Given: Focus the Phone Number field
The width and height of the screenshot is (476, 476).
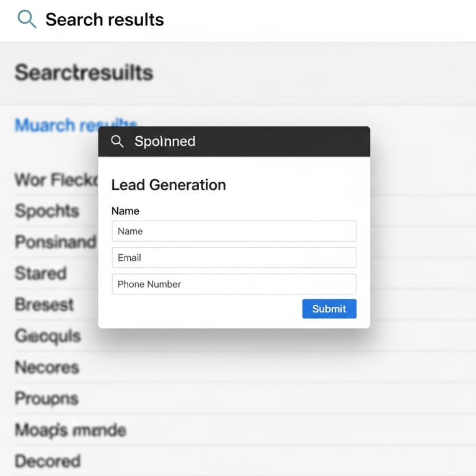Looking at the screenshot, I should click(234, 284).
